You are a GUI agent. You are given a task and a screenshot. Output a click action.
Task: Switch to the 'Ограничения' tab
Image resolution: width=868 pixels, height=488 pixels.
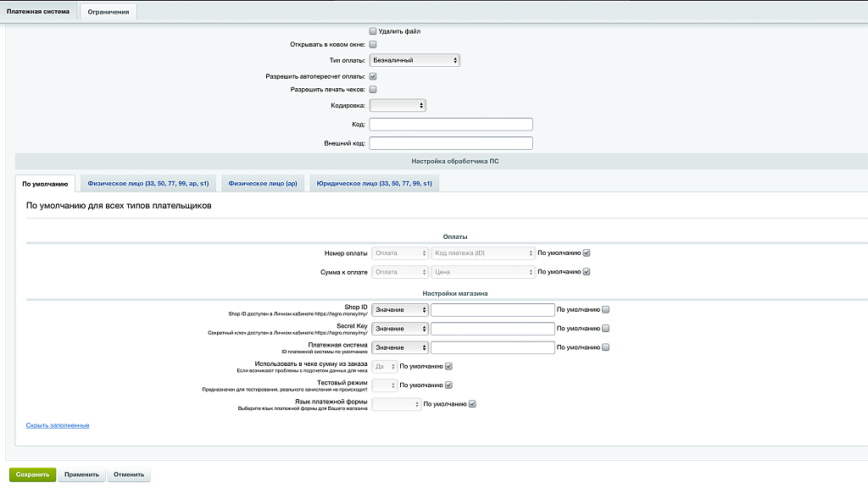tap(108, 12)
